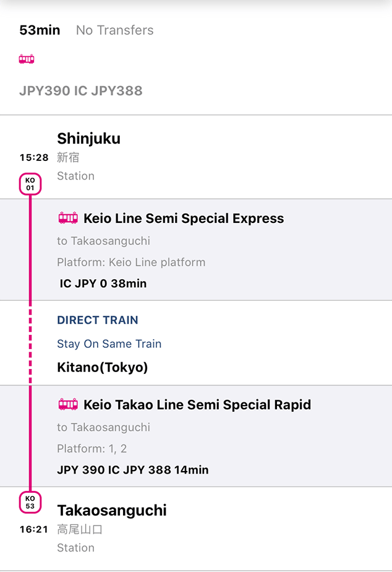Select the DIRECT TRAIN label
This screenshot has height=572, width=392.
point(98,320)
